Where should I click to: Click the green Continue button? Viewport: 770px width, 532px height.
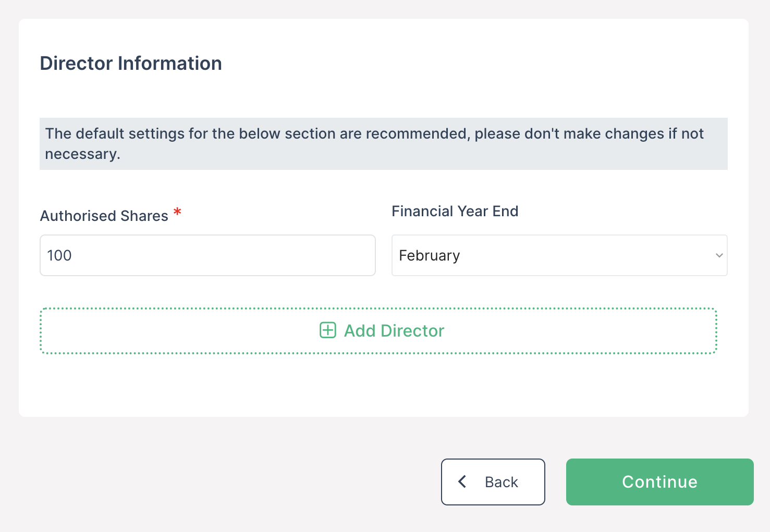pos(659,481)
